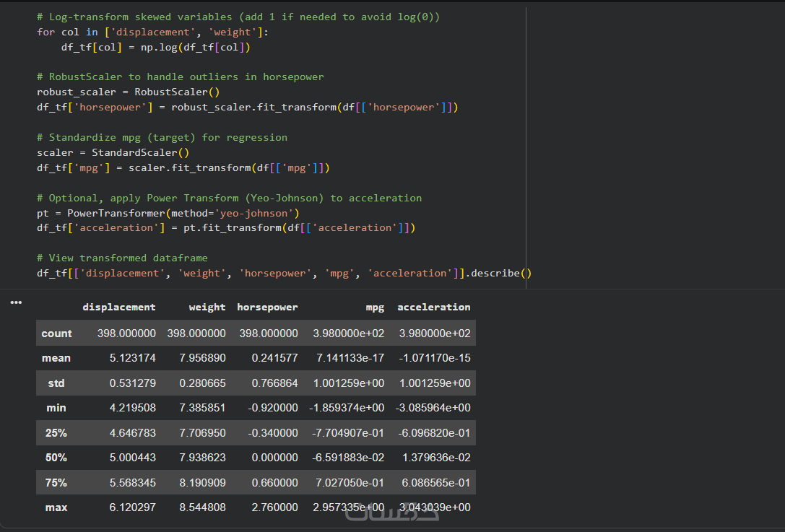The height and width of the screenshot is (532, 785).
Task: Select mpg 25% value -7.704907e-01
Action: click(348, 432)
